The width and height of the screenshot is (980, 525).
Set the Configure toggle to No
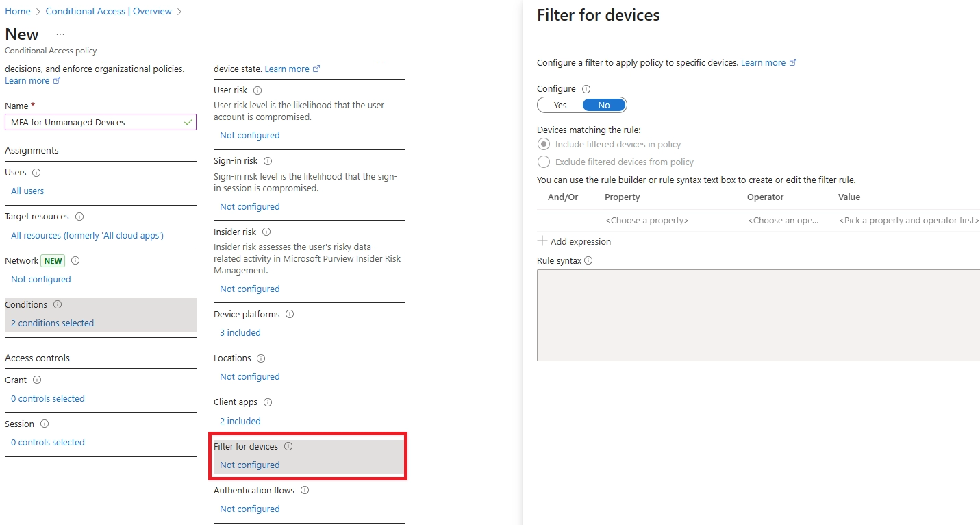(x=603, y=106)
